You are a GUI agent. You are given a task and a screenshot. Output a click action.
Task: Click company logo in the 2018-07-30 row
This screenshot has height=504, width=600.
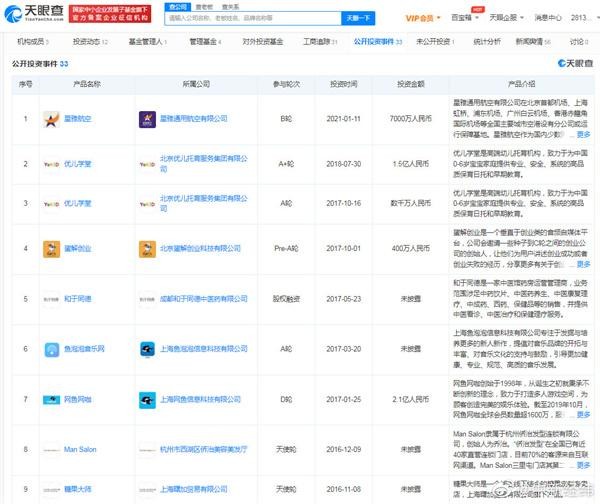tap(147, 164)
